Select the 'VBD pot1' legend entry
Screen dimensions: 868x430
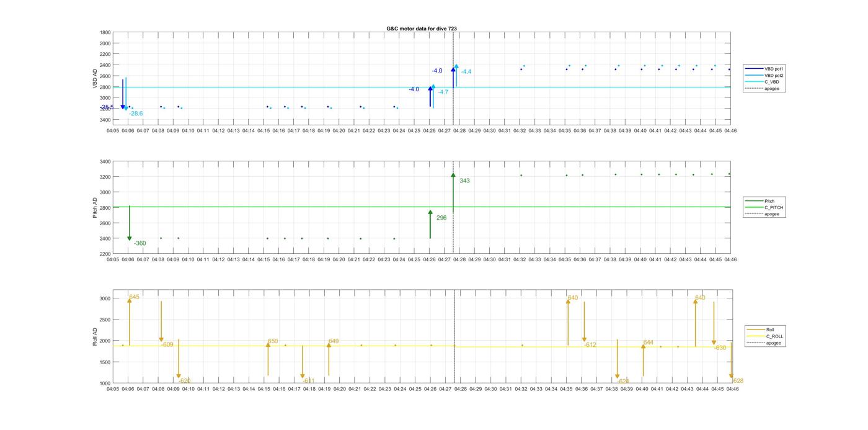763,69
